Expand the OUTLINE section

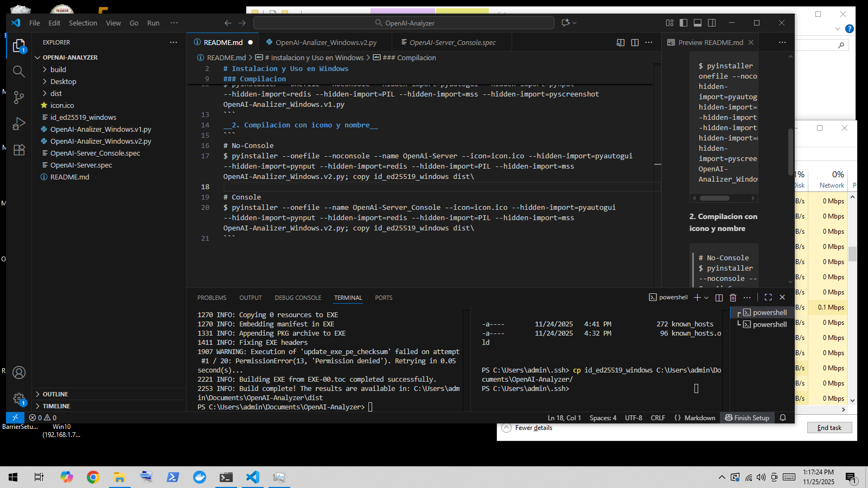point(55,394)
